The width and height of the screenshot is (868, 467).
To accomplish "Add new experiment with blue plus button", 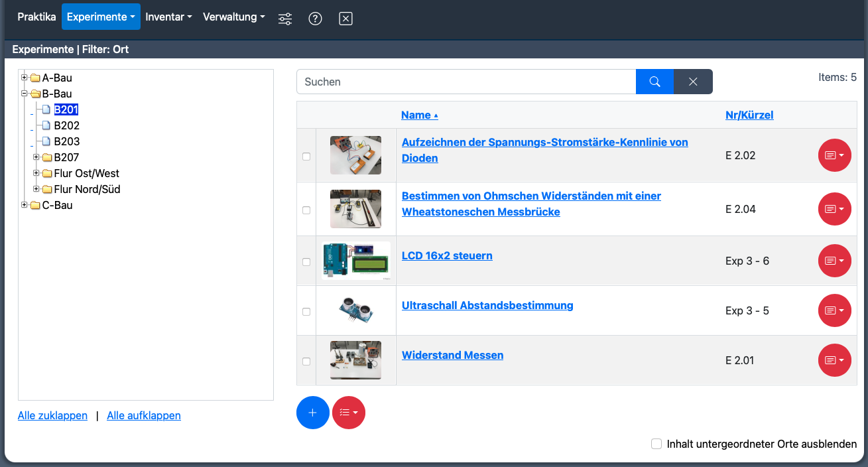I will click(x=313, y=413).
